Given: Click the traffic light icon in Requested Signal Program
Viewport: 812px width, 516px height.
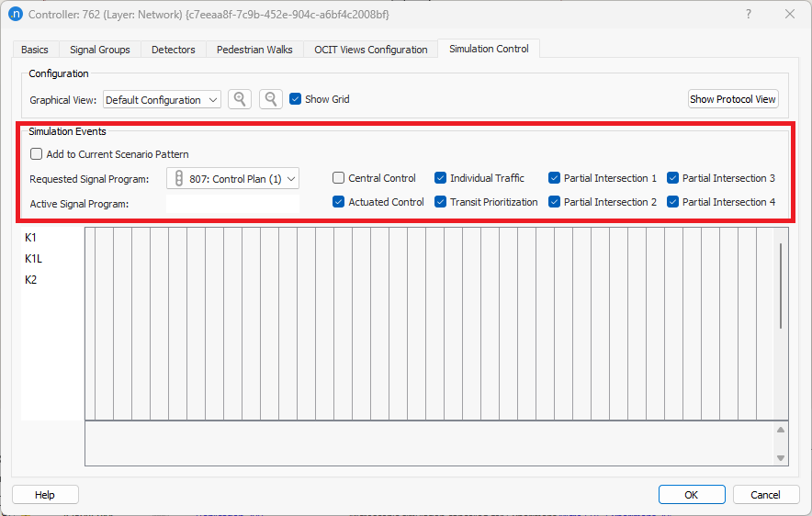Looking at the screenshot, I should pyautogui.click(x=179, y=178).
